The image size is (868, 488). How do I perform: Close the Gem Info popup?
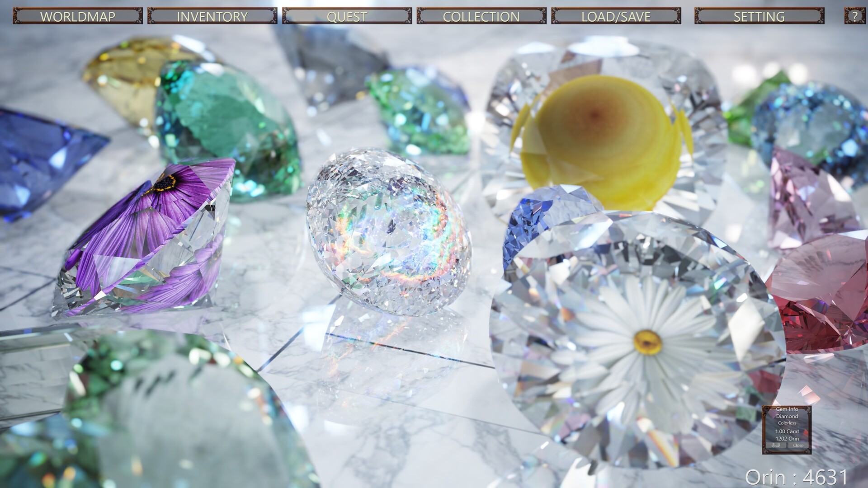pyautogui.click(x=798, y=445)
